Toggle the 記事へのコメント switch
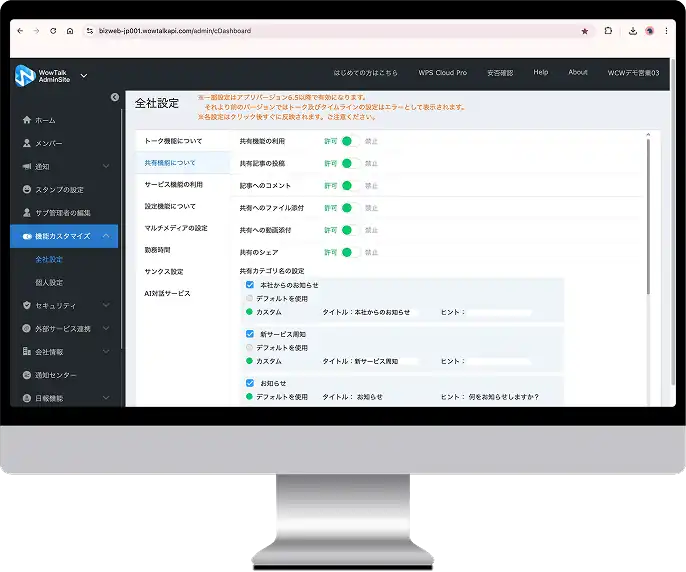686x572 pixels. [351, 186]
